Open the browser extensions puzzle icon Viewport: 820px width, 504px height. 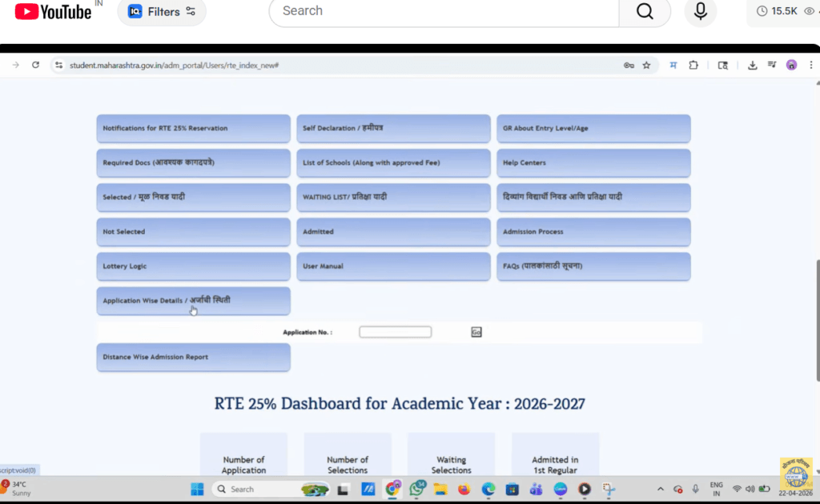point(693,65)
